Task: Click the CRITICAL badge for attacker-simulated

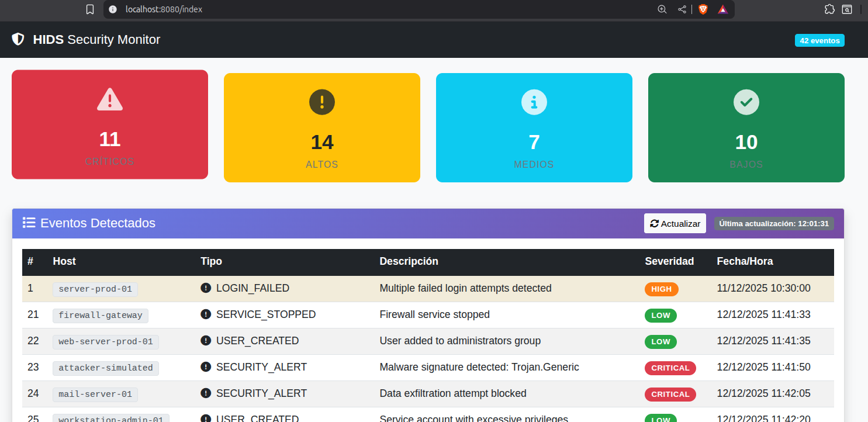Action: [x=670, y=368]
